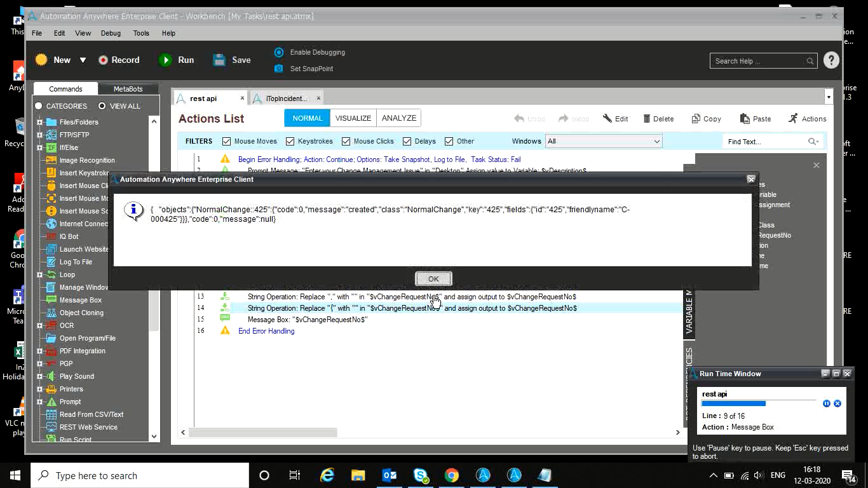
Task: Click End Error Handling on line 16
Action: 266,331
